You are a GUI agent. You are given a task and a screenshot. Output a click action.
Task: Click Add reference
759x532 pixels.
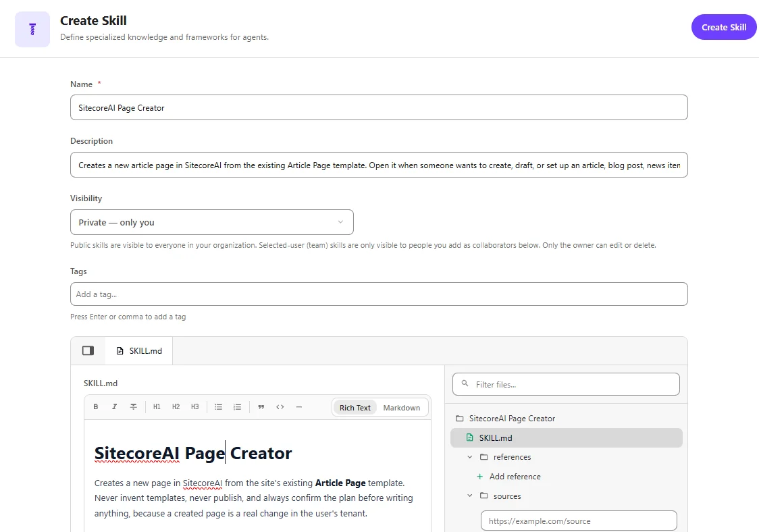point(515,477)
